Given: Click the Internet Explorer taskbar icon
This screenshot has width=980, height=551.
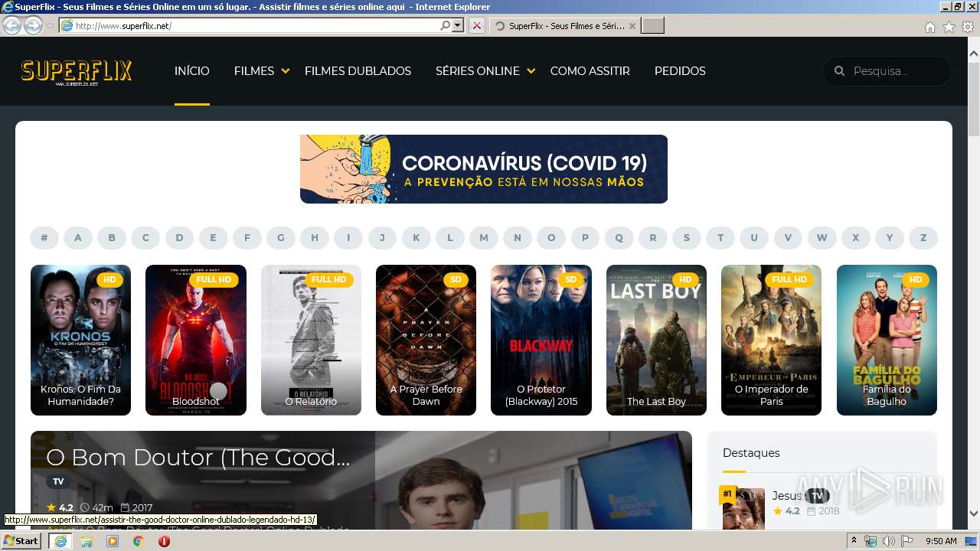Looking at the screenshot, I should [x=60, y=541].
